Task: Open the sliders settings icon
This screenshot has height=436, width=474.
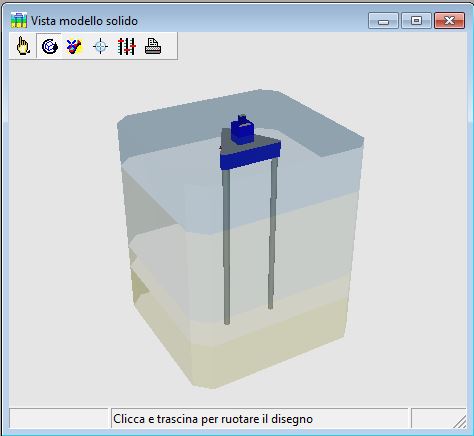Action: point(127,46)
